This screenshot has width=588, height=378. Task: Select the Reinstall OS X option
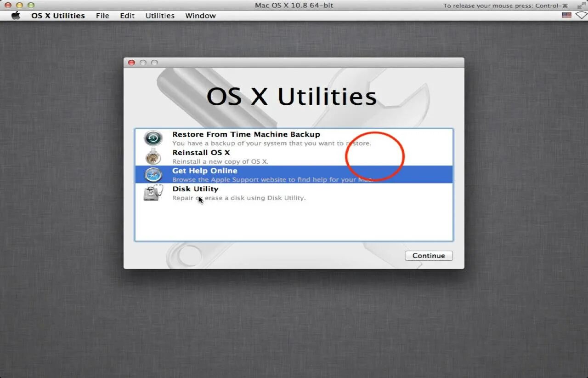tap(294, 156)
